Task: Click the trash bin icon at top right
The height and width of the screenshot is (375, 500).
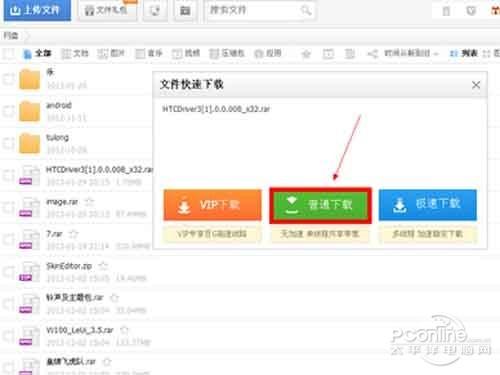Action: coord(446,11)
